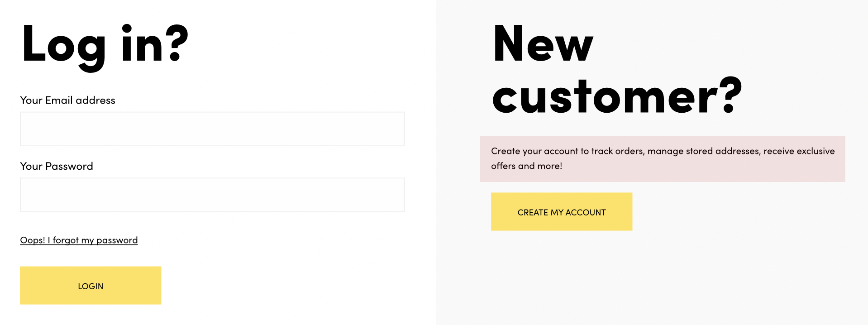Start password recovery via forgot password link
The image size is (868, 325).
point(79,240)
